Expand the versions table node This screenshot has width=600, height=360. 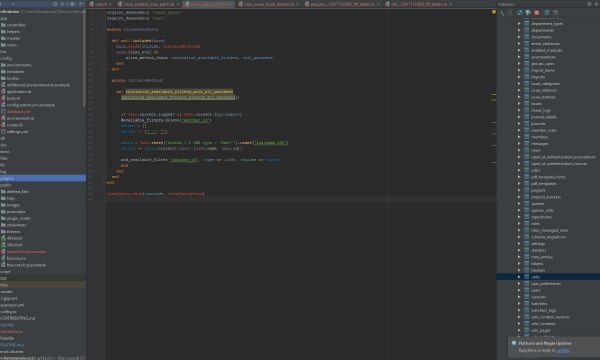click(x=519, y=296)
